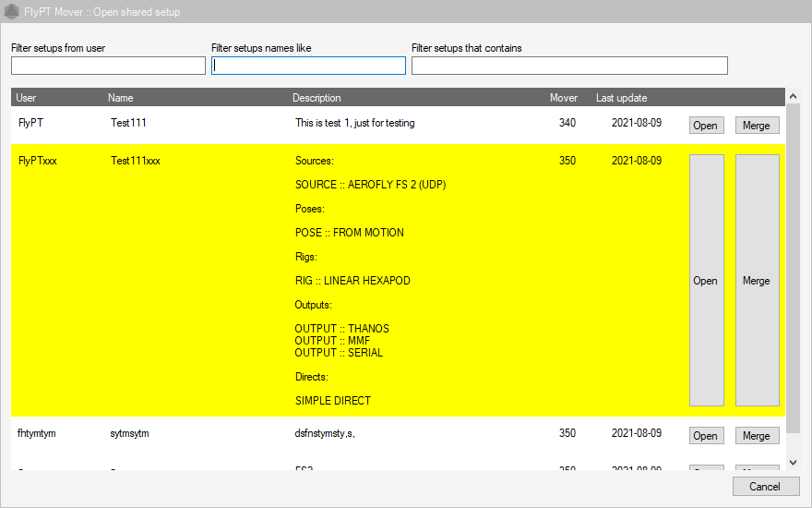
Task: Click the Last update column header
Action: coord(621,98)
